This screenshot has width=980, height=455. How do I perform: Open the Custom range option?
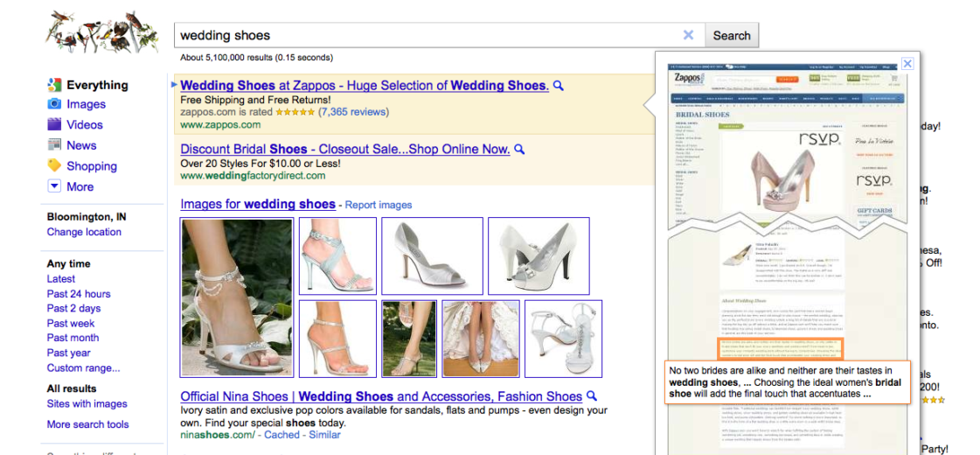pos(84,367)
